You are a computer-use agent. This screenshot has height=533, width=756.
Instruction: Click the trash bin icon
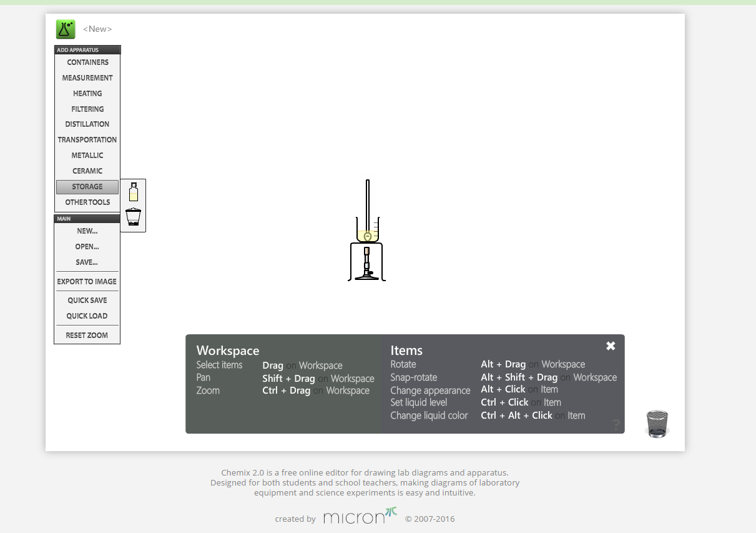coord(657,424)
